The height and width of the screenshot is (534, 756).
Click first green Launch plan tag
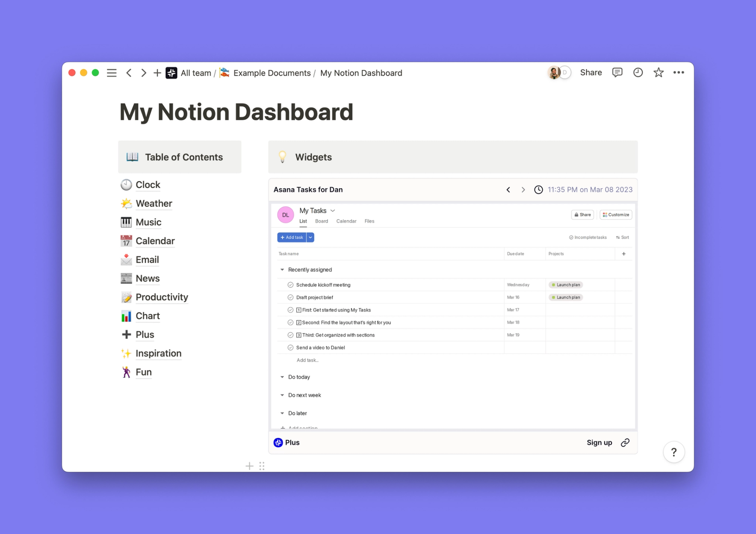tap(566, 285)
